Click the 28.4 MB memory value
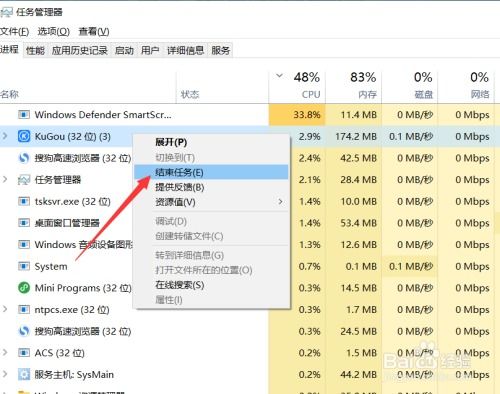Image resolution: width=500 pixels, height=394 pixels. pos(358,180)
